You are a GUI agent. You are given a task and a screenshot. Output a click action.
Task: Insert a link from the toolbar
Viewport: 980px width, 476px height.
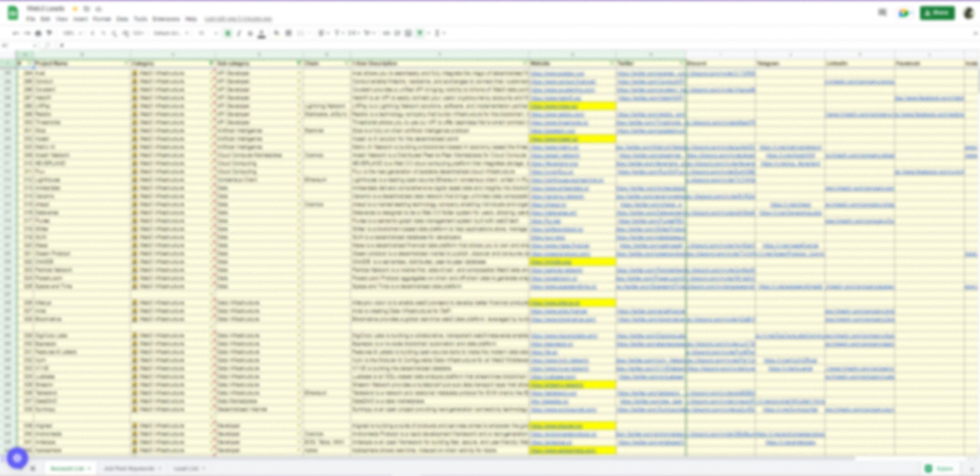[x=386, y=33]
